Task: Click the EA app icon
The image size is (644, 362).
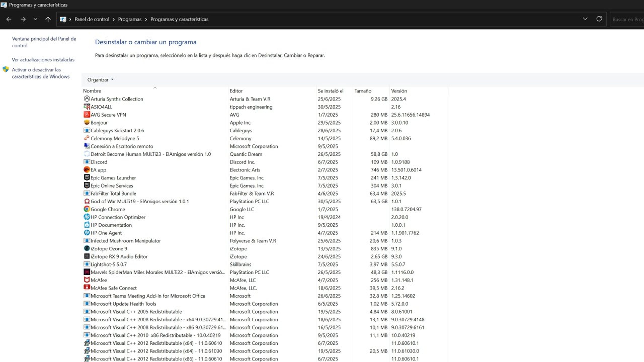Action: 87,170
